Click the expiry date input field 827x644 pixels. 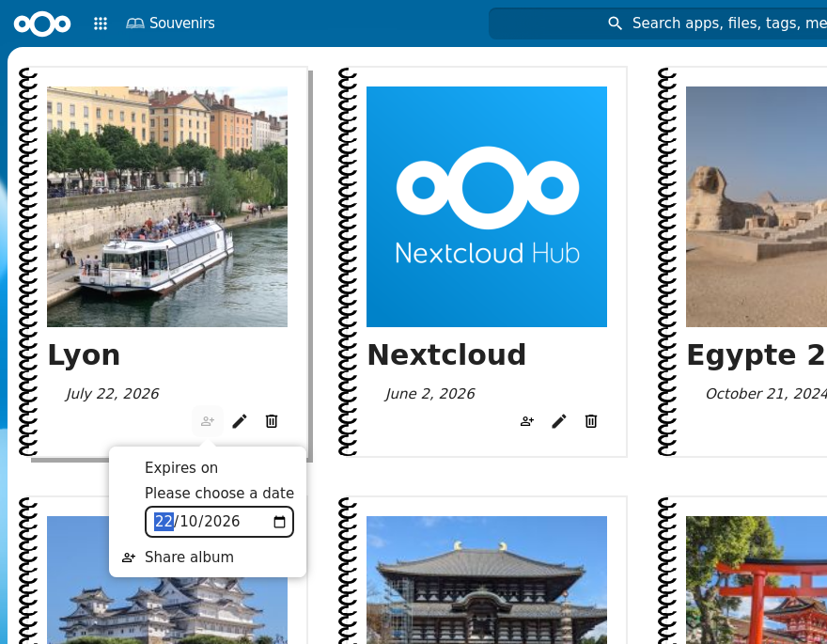click(219, 522)
